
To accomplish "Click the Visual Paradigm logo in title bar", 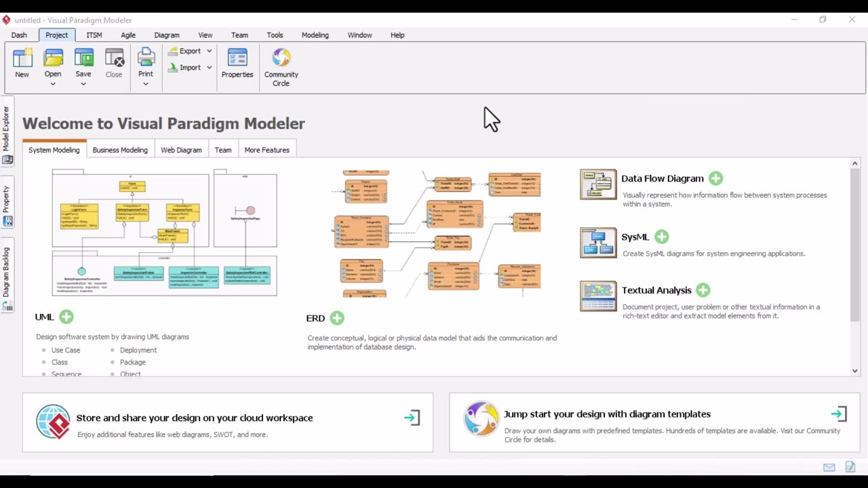I will (x=7, y=20).
